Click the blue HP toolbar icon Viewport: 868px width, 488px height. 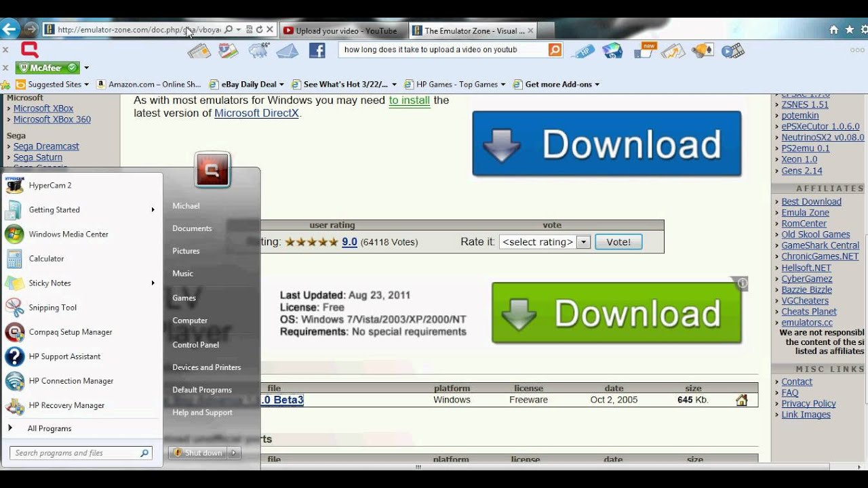(583, 50)
